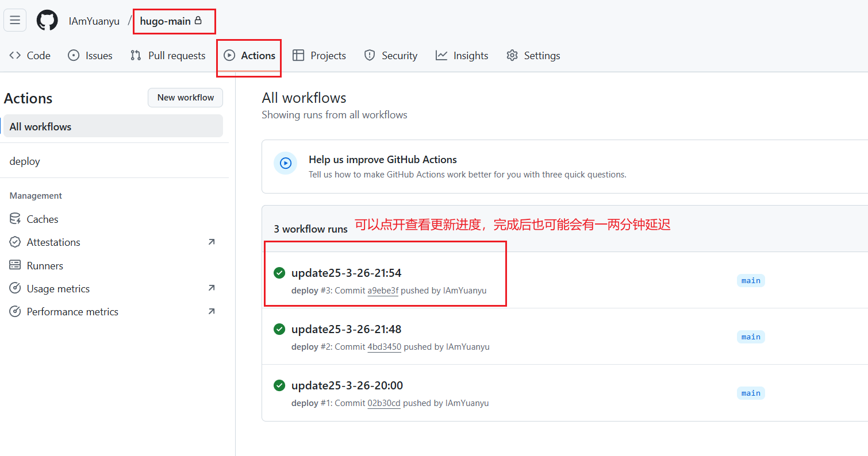Image resolution: width=868 pixels, height=456 pixels.
Task: Click the GitHub Octocat logo
Action: pyautogui.click(x=47, y=21)
